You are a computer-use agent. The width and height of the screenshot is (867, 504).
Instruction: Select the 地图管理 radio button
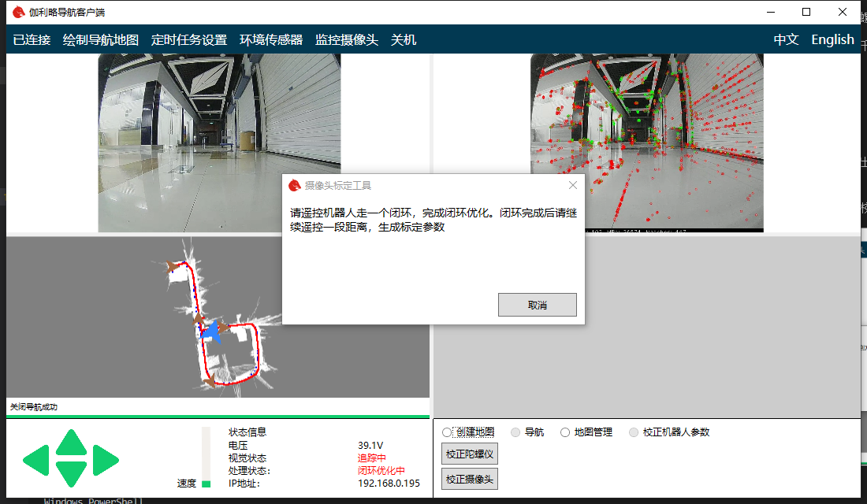pyautogui.click(x=565, y=432)
